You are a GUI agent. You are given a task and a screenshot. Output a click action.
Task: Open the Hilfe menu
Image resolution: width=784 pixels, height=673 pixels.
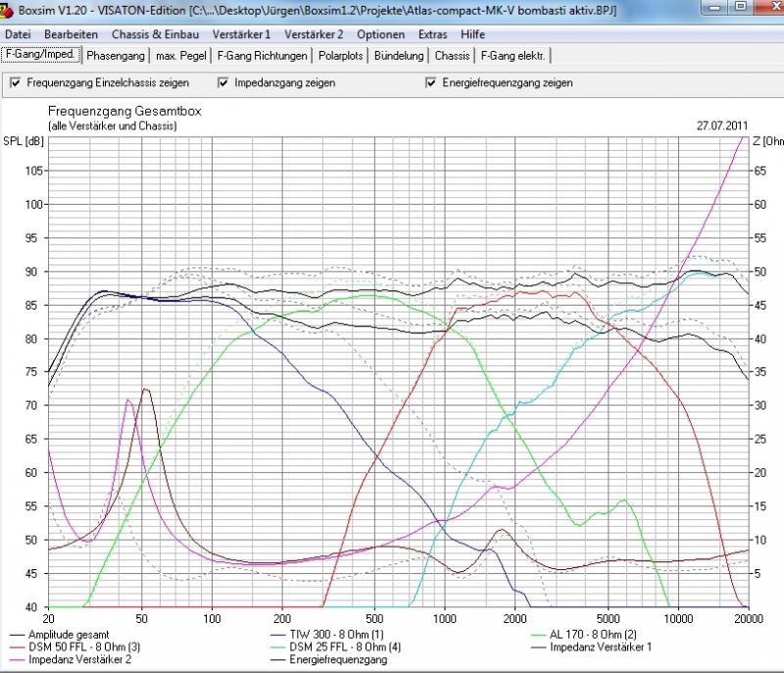473,34
